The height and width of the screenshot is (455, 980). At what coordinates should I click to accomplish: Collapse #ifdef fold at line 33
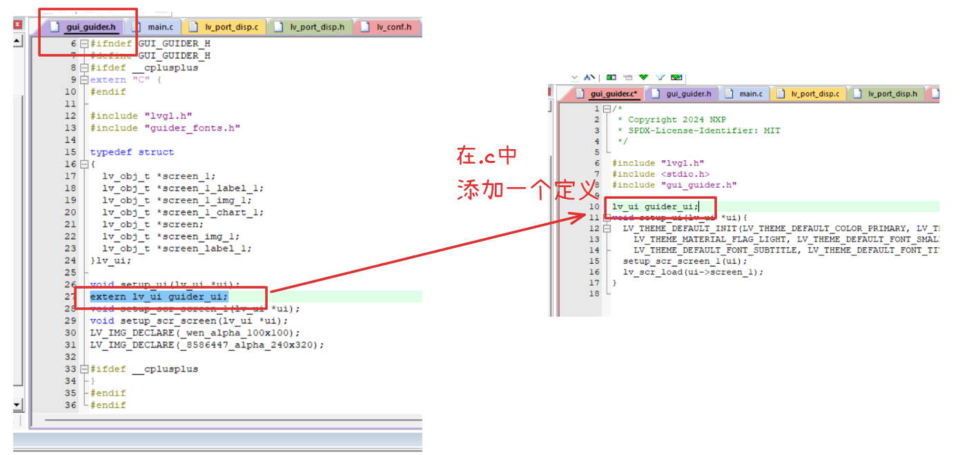[84, 369]
